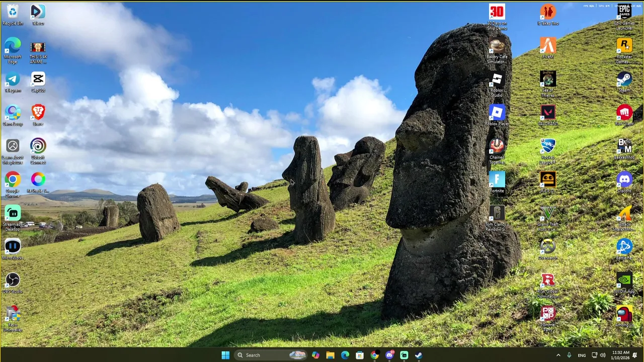Image resolution: width=644 pixels, height=362 pixels.
Task: Click the microphone tray icon
Action: tap(569, 355)
